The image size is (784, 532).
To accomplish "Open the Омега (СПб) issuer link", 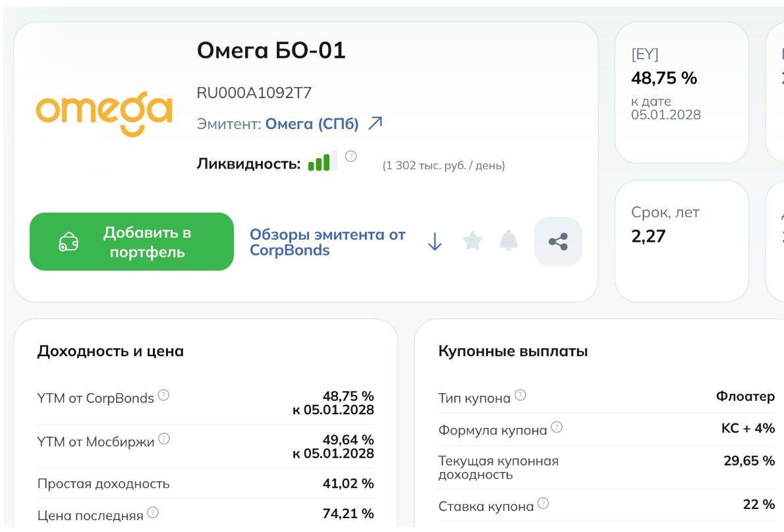I will click(312, 124).
